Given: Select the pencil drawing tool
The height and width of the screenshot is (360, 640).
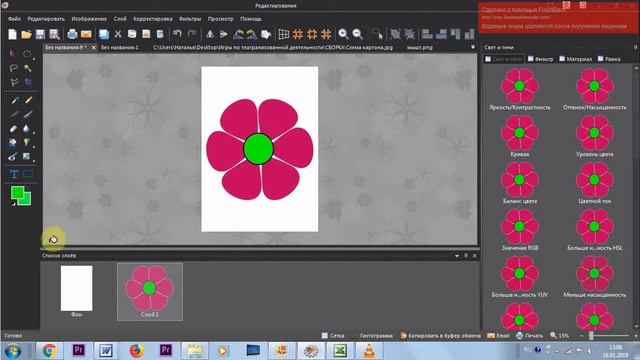Looking at the screenshot, I should 28,100.
